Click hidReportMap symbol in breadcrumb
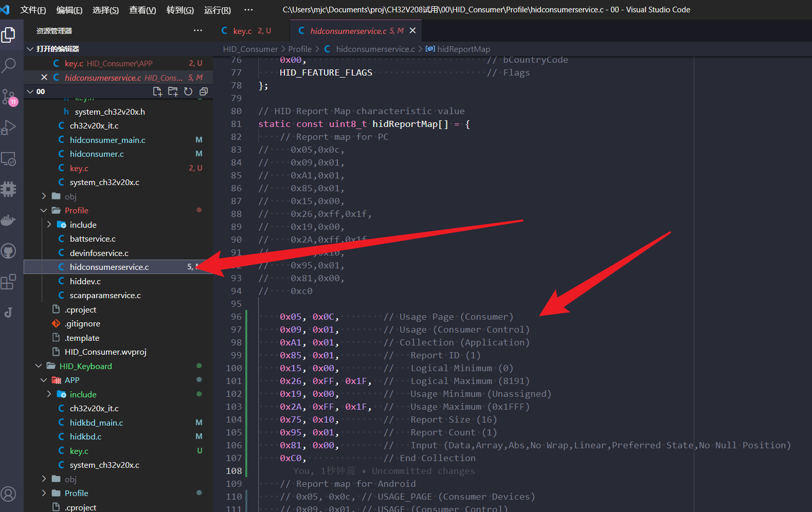 463,49
